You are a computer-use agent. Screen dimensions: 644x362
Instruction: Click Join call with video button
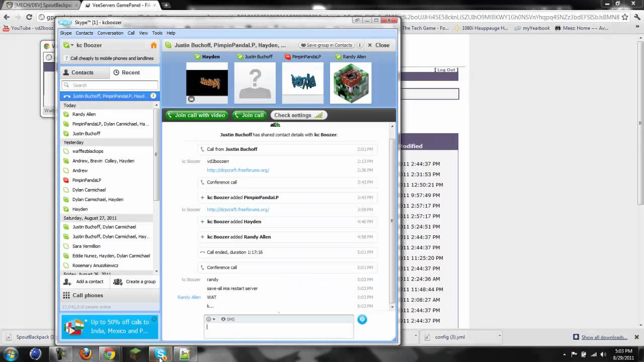point(196,115)
